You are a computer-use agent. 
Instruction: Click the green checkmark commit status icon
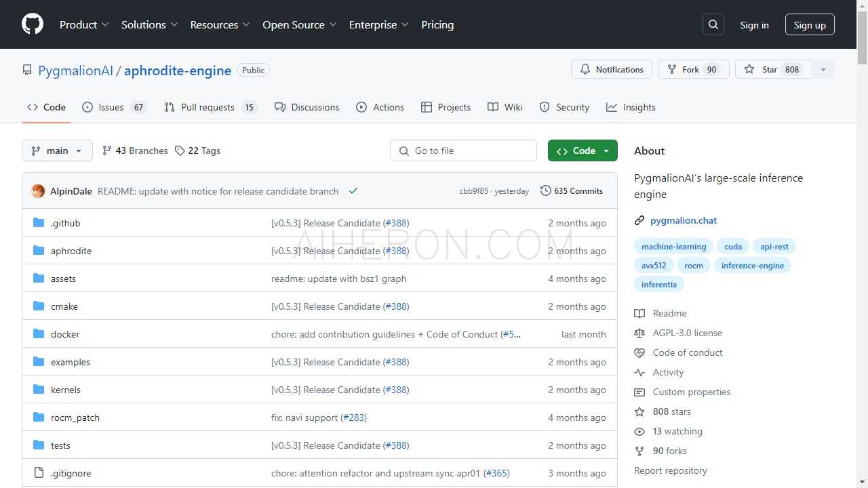click(353, 191)
